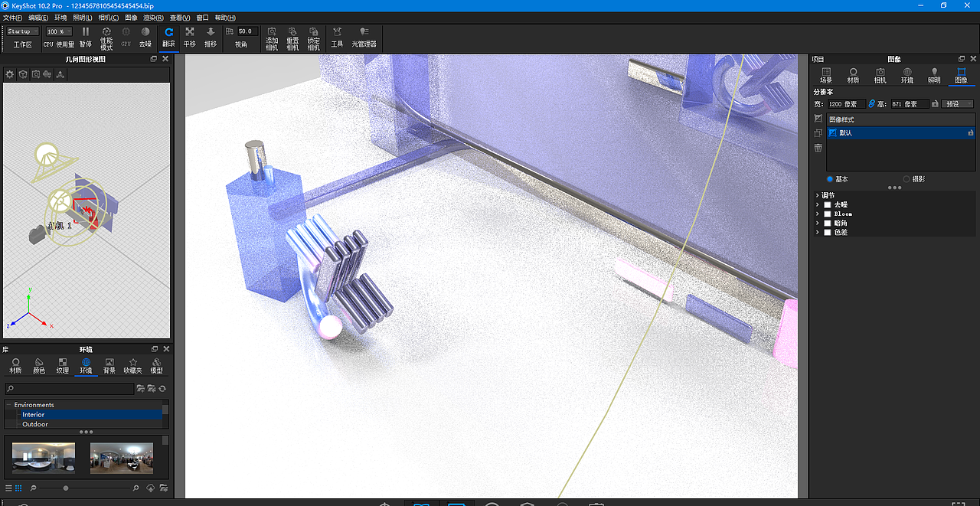Select the 摄影 radio option
Image resolution: width=980 pixels, height=506 pixels.
[x=906, y=178]
